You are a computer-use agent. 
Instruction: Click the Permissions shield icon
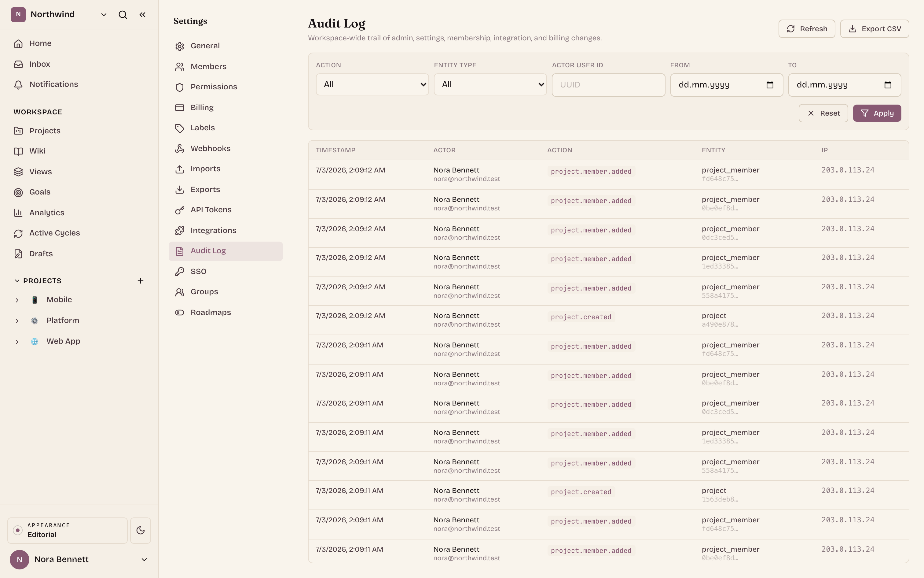(179, 87)
